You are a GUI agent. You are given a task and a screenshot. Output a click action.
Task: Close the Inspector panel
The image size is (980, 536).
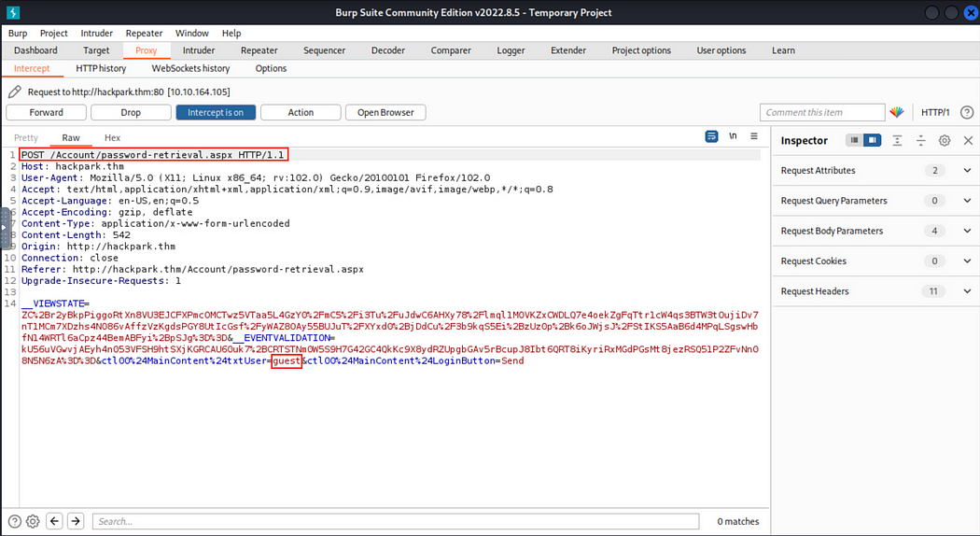click(x=967, y=140)
